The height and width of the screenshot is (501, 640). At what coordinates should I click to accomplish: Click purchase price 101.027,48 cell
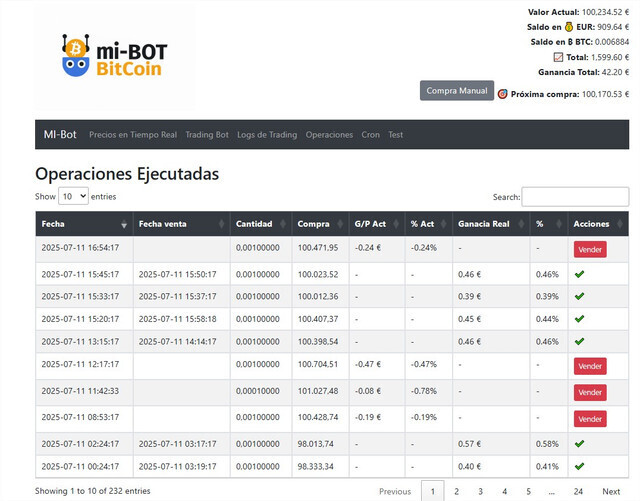[318, 391]
